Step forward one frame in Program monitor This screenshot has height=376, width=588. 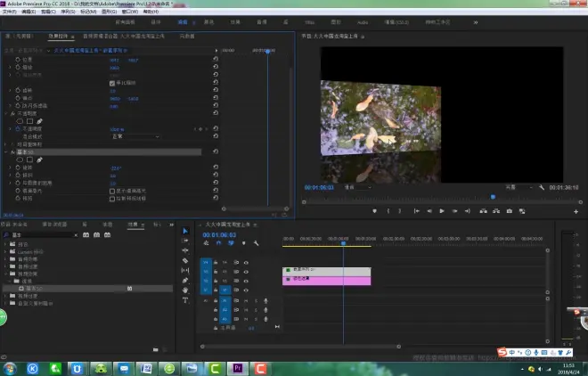(454, 211)
